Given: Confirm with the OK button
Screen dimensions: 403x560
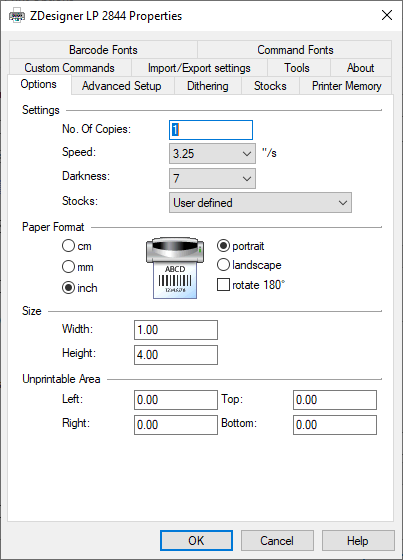Looking at the screenshot, I should pyautogui.click(x=196, y=540).
